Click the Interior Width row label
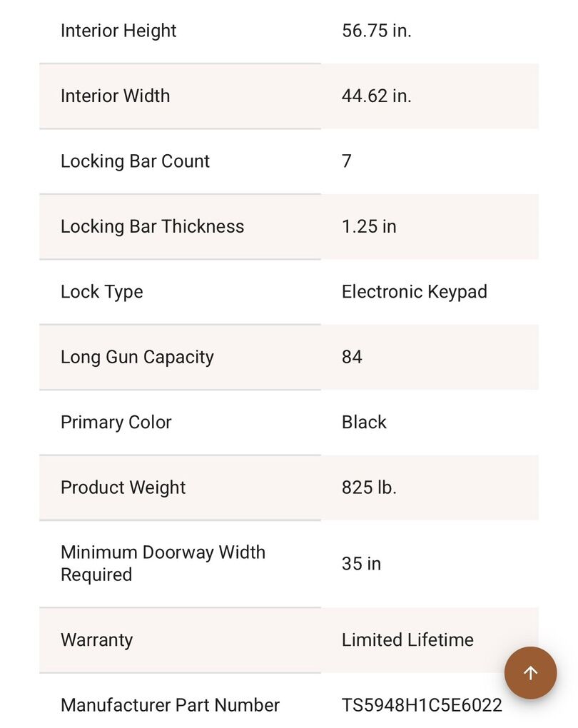 point(115,96)
